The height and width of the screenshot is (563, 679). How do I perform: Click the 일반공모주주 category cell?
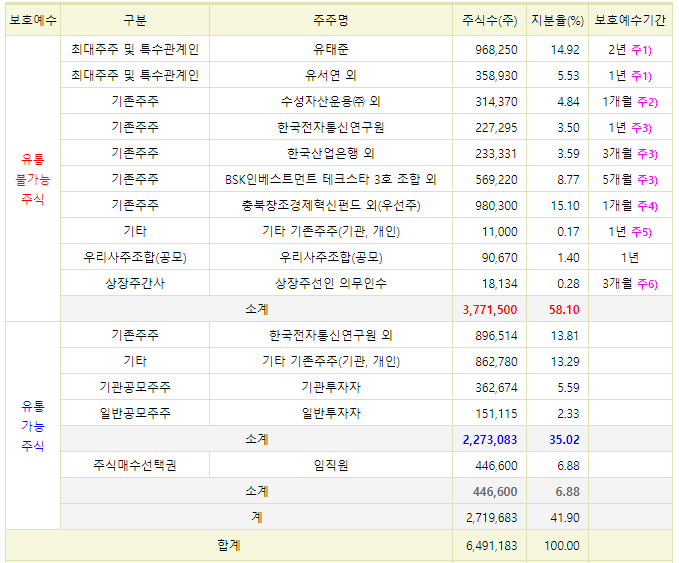(135, 413)
